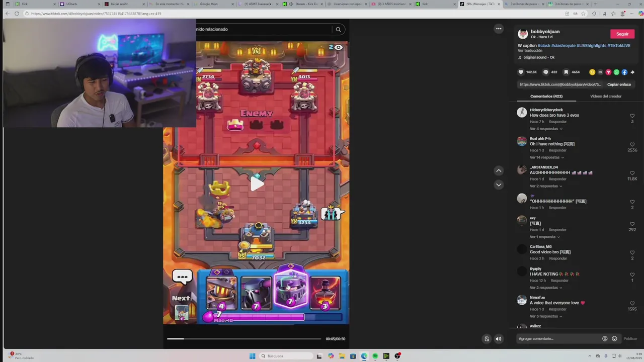
Task: Go to next video with down arrow
Action: tap(499, 185)
